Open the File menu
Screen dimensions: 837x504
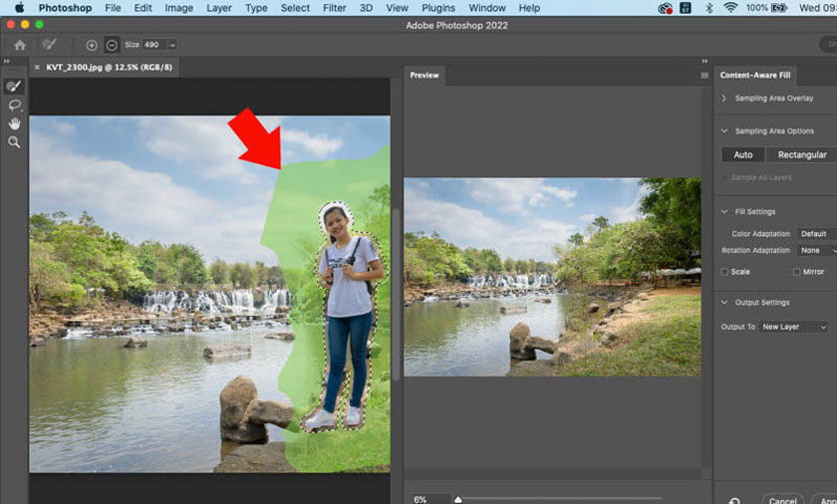[x=113, y=8]
